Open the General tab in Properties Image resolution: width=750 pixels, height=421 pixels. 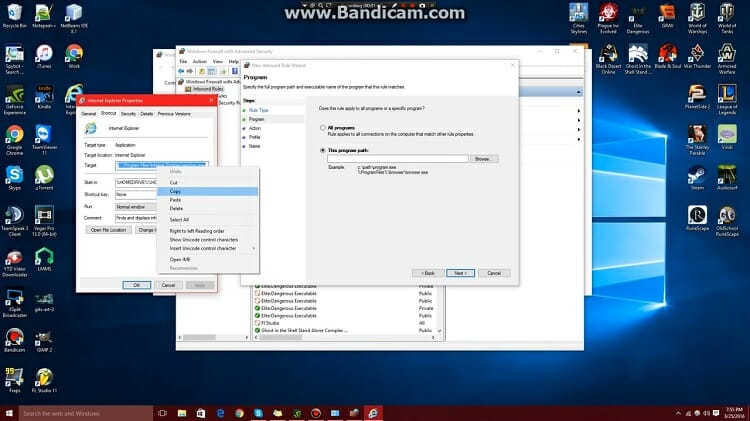[x=89, y=114]
